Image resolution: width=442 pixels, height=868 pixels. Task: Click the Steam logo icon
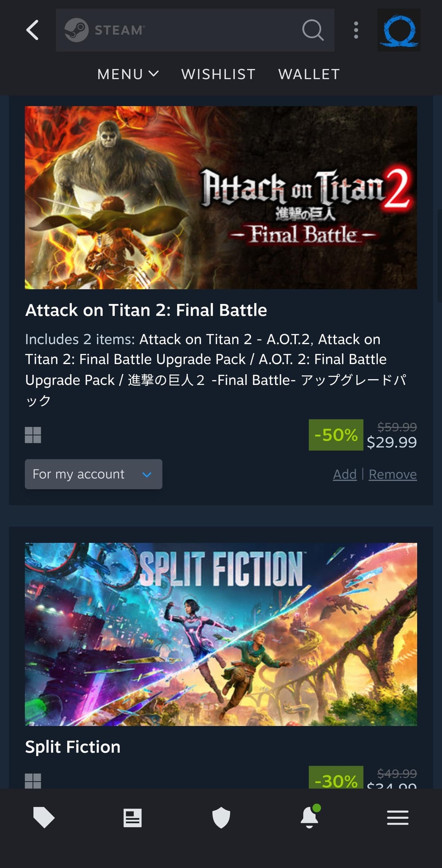click(77, 30)
